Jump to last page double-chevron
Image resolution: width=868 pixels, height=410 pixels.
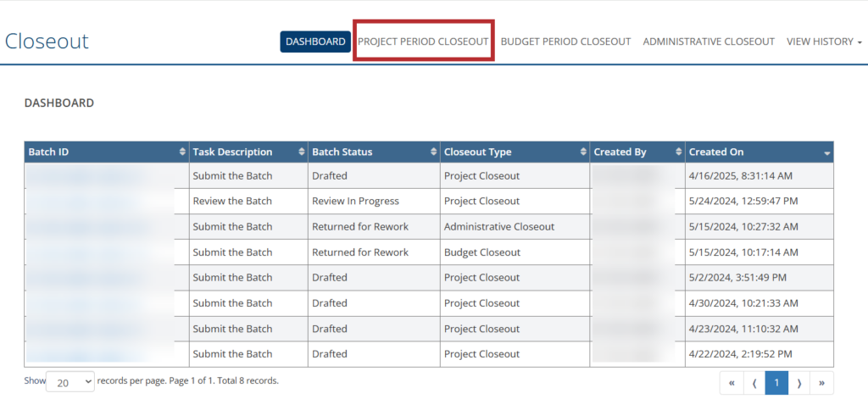coord(821,383)
